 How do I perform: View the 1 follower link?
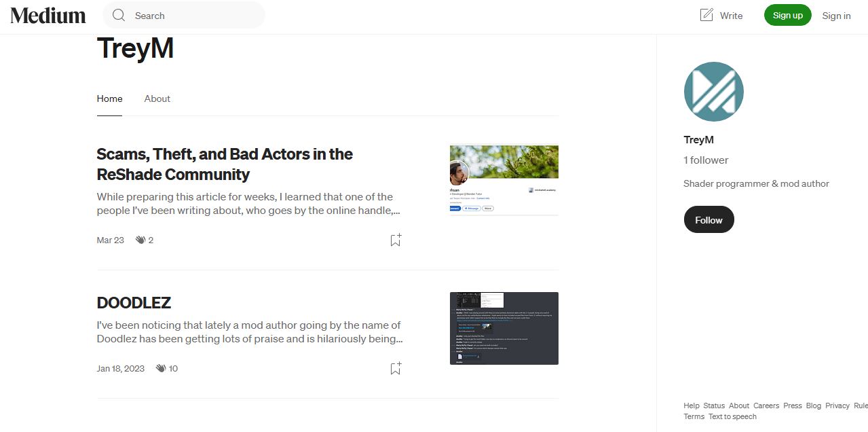point(706,160)
